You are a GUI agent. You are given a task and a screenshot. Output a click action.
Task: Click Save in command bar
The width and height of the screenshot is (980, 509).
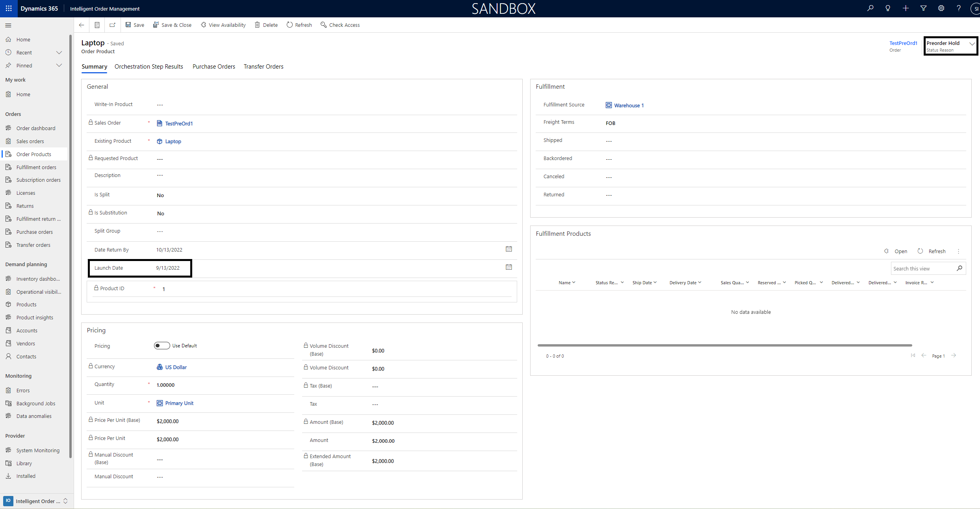coord(135,25)
